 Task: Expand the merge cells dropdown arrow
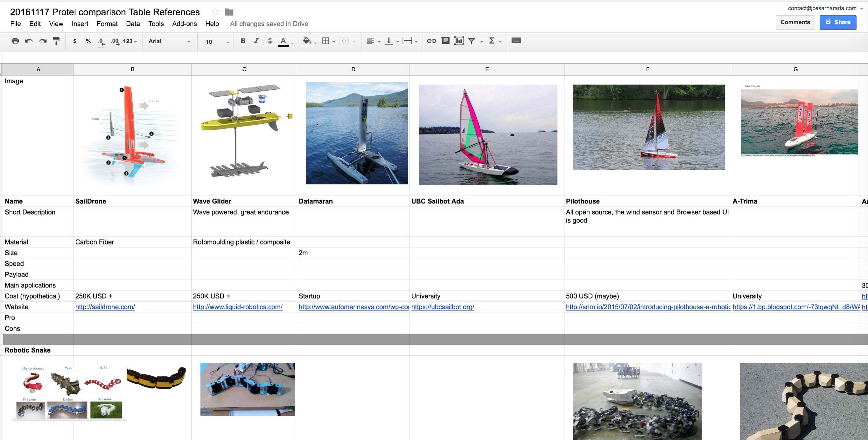click(354, 42)
